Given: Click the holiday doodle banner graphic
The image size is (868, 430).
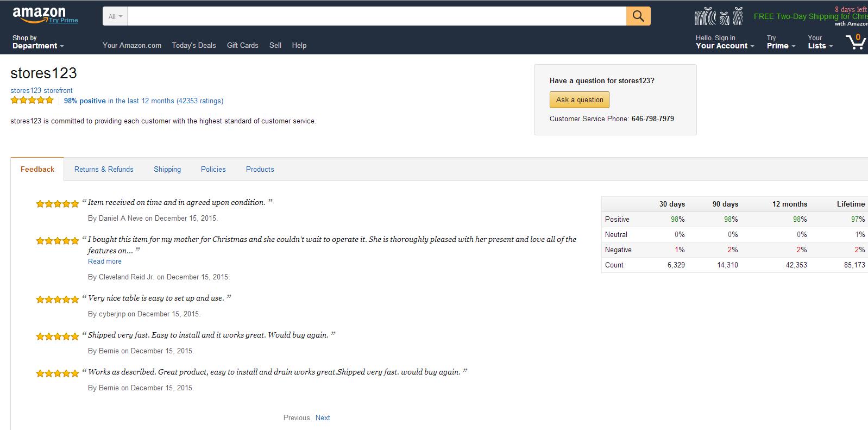Looking at the screenshot, I should (x=718, y=17).
